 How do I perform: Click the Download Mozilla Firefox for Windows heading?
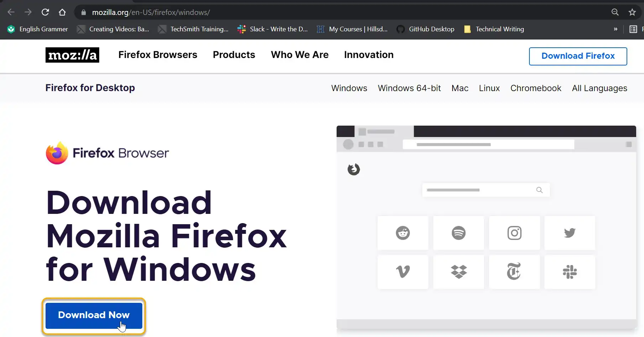click(166, 236)
